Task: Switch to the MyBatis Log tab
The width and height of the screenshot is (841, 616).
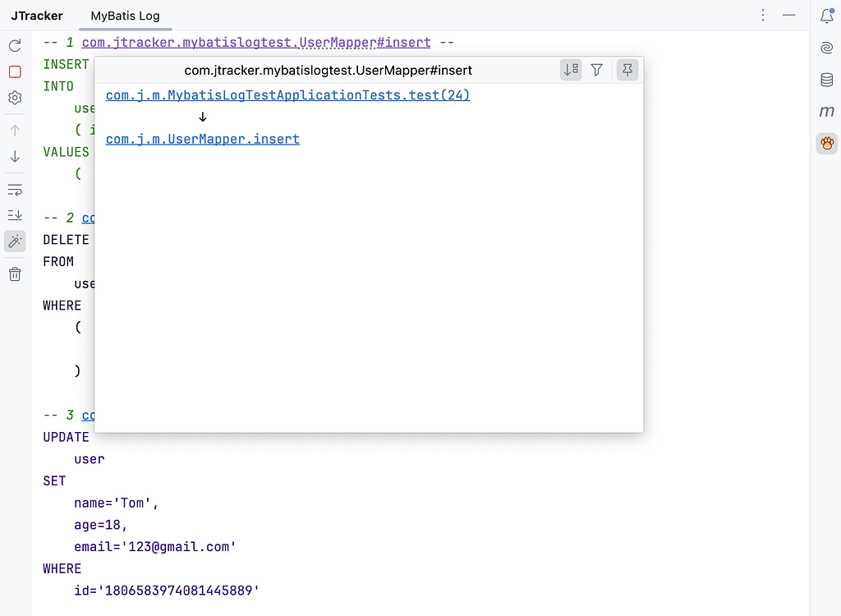Action: (125, 16)
